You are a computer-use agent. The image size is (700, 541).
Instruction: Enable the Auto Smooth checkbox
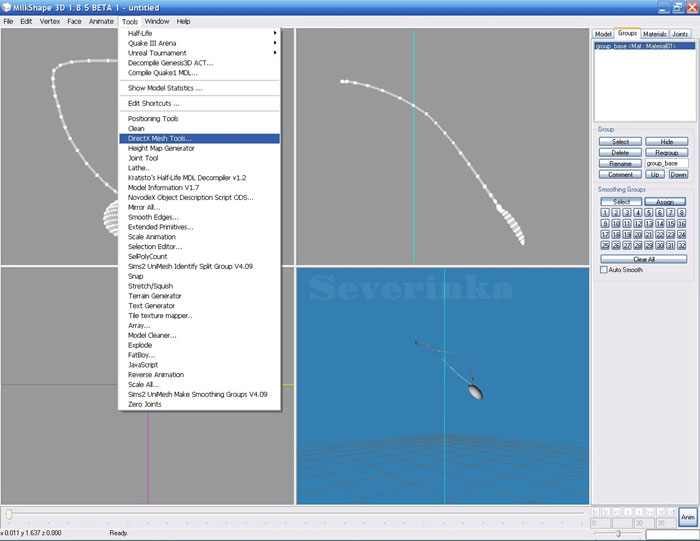603,270
